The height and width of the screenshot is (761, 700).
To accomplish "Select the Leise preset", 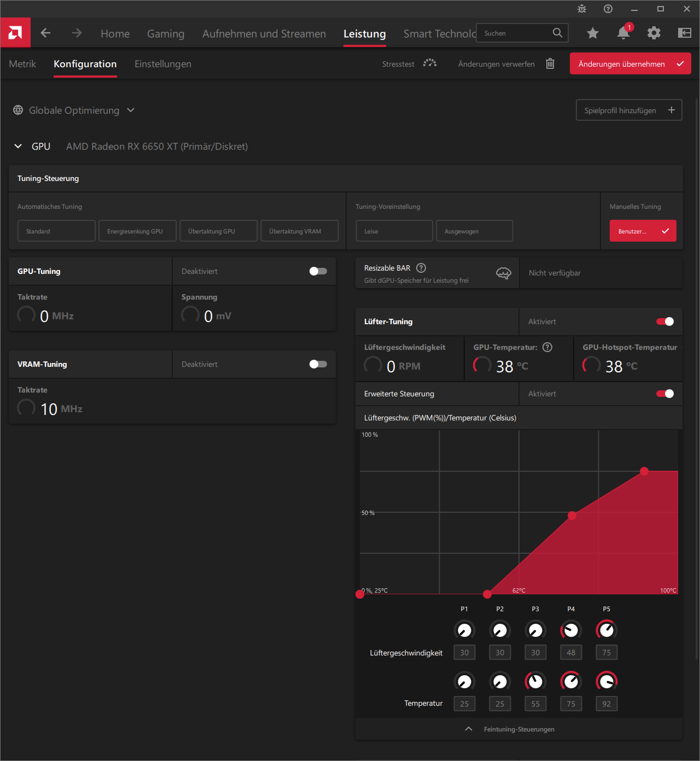I will point(394,231).
